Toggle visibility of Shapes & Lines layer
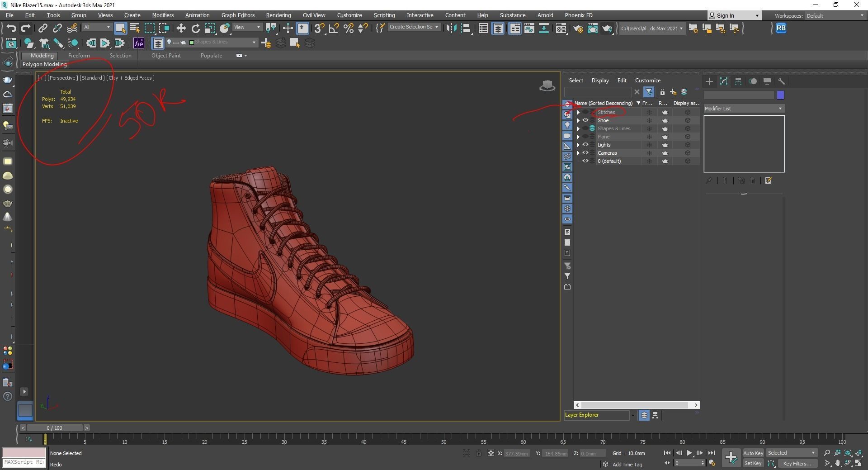 [585, 128]
